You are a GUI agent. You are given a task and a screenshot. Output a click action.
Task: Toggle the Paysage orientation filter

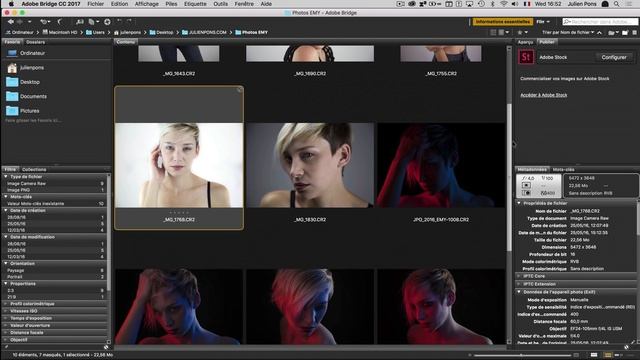[55, 270]
